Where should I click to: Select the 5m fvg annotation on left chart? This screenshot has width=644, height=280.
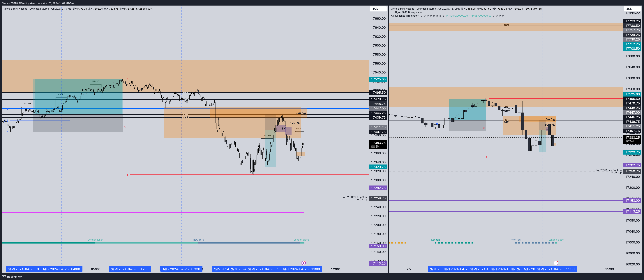pyautogui.click(x=301, y=113)
